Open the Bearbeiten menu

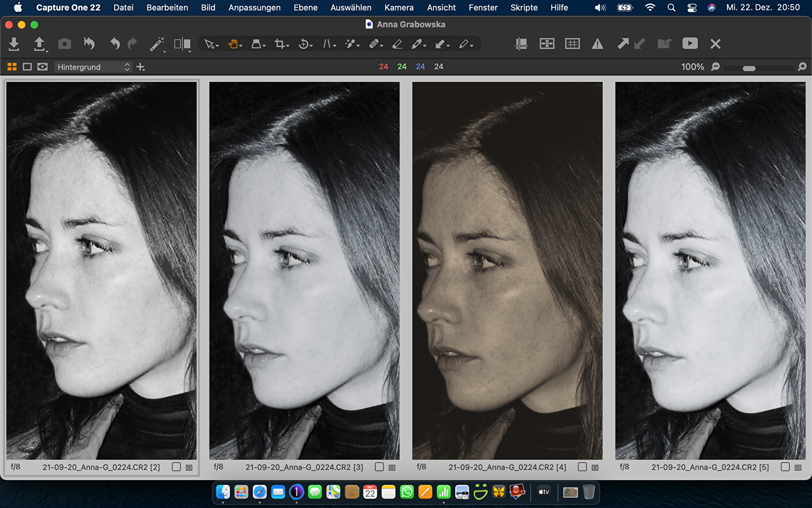point(167,8)
